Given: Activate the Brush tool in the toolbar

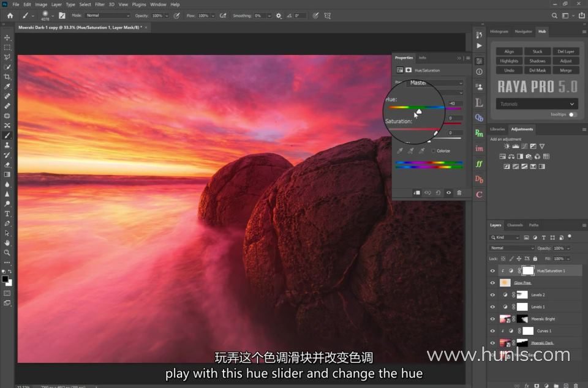Looking at the screenshot, I should coord(7,135).
